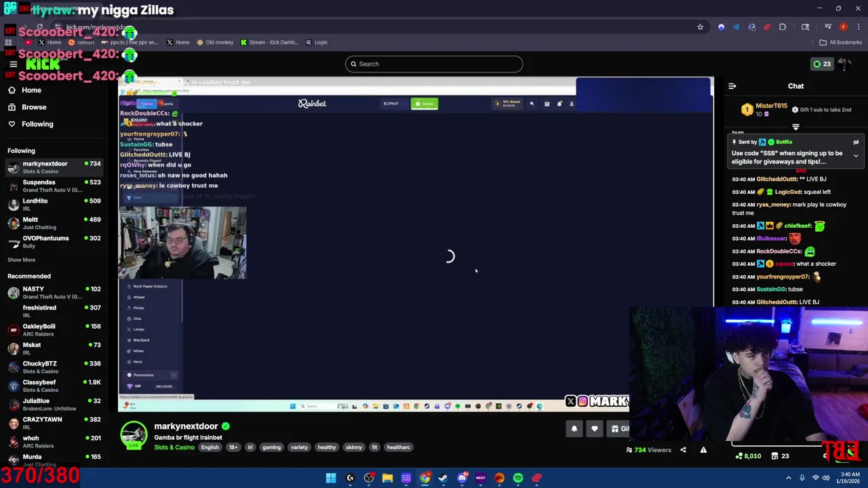This screenshot has height=488, width=868.
Task: Open the Chrome profile avatar
Action: [x=843, y=27]
